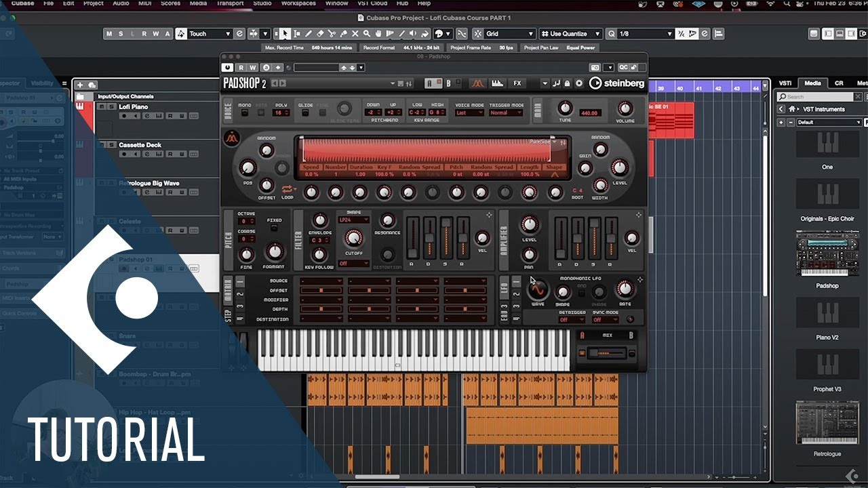Load previous Padshop preset arrow
The width and height of the screenshot is (868, 488).
point(275,83)
